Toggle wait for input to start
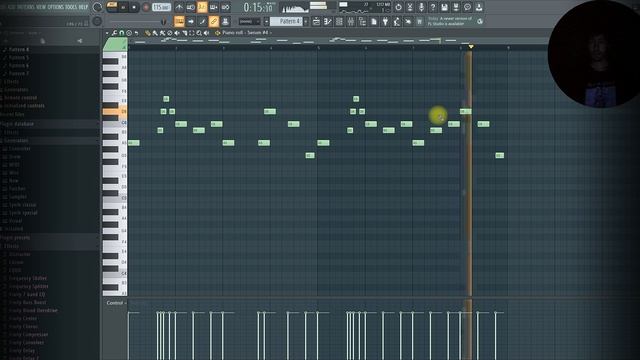Screen dimensions: 640x360 coord(191,7)
